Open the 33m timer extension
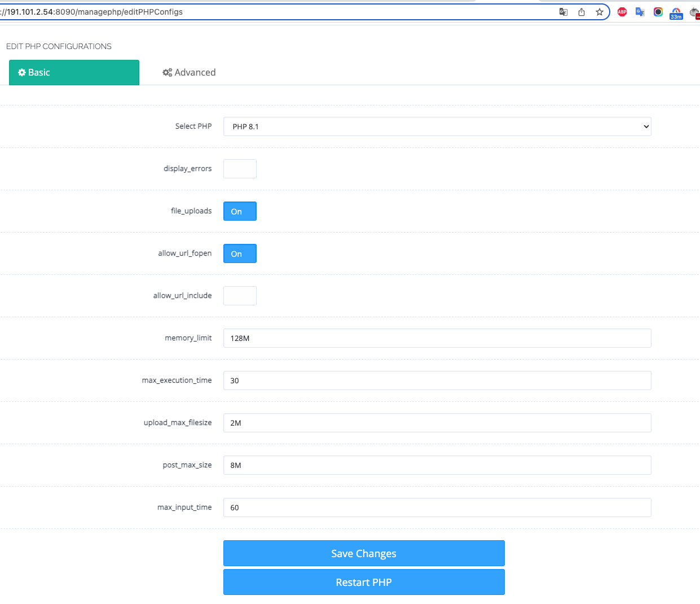The image size is (700, 604). [676, 13]
